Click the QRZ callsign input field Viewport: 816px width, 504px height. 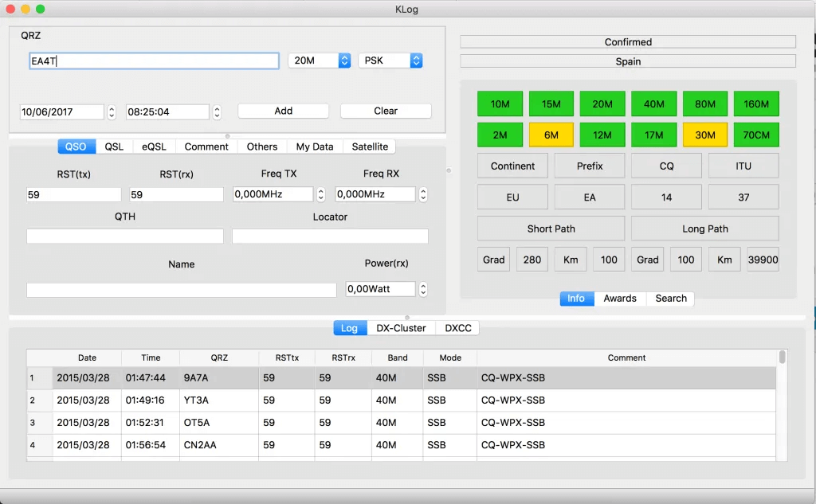click(x=154, y=61)
